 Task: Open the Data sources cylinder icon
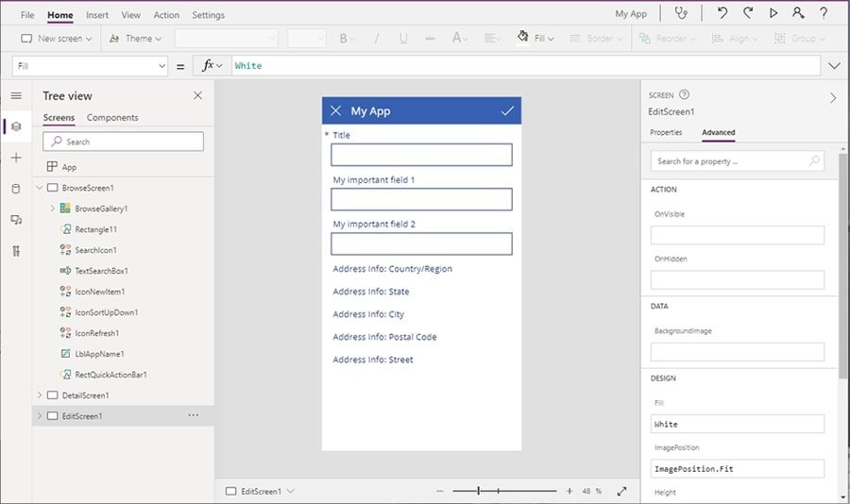click(x=16, y=189)
